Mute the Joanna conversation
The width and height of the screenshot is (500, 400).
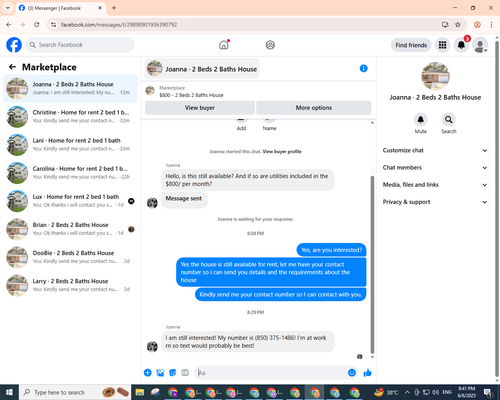coord(421,119)
